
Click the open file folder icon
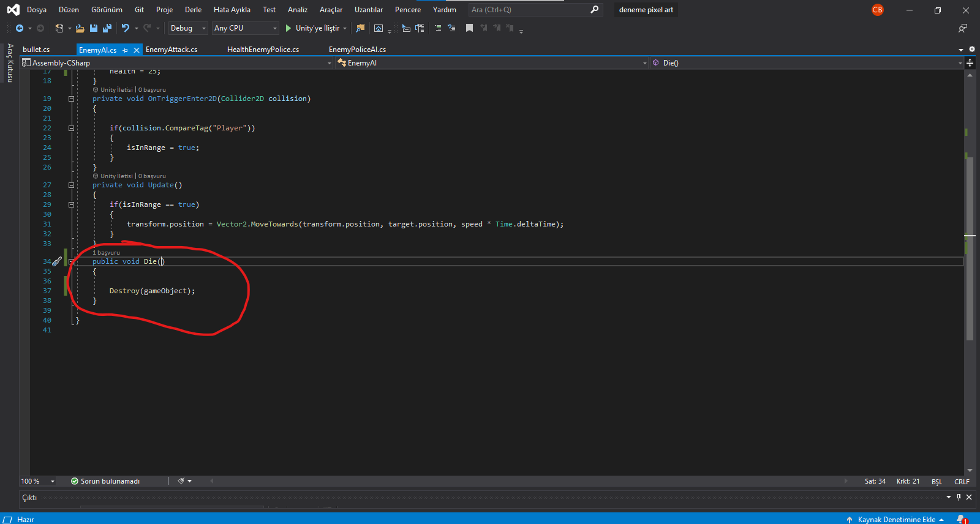click(x=80, y=28)
